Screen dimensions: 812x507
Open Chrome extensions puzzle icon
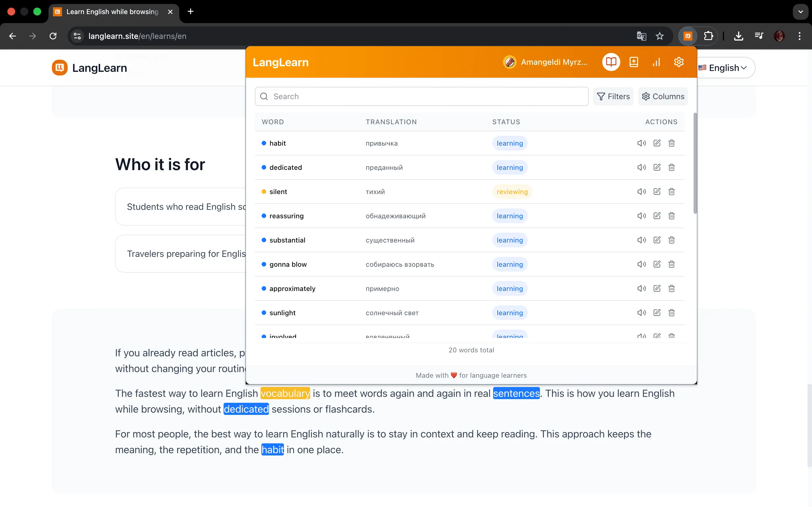[x=708, y=36]
